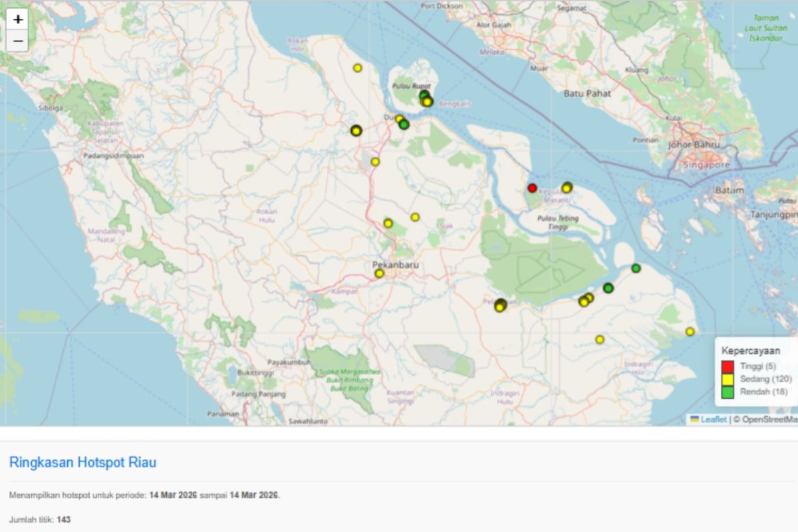
Task: Click the green Rendah legend swatch
Action: (x=728, y=392)
